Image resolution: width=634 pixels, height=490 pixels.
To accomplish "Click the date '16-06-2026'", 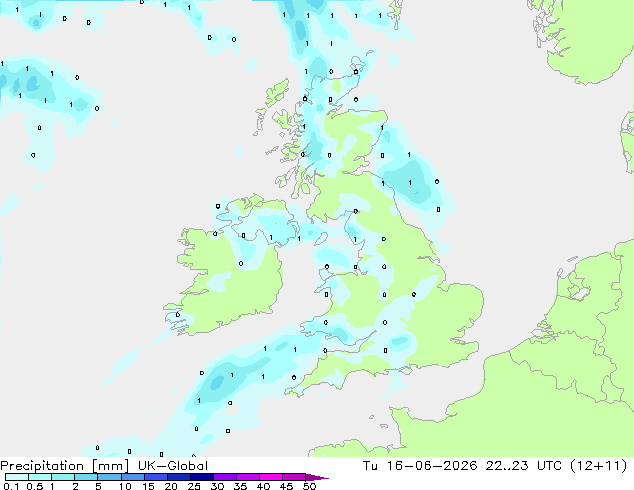I will coord(432,466).
